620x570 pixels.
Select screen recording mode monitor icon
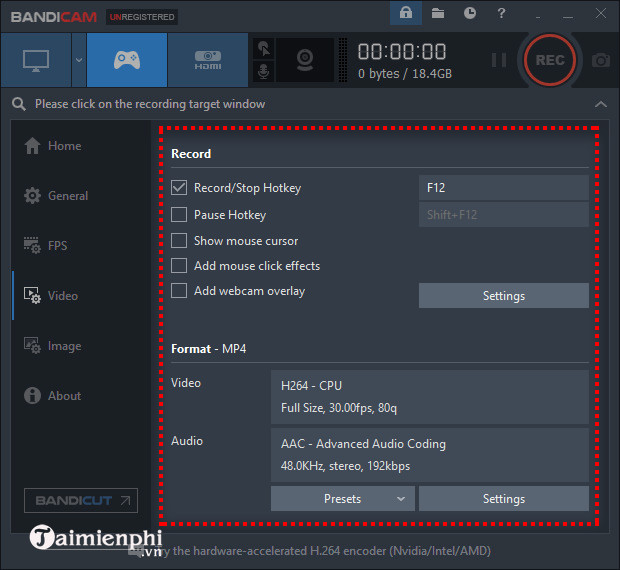coord(36,60)
